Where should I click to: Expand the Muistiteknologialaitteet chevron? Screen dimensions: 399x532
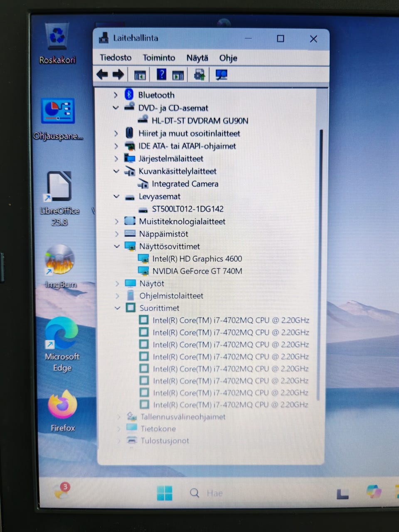tap(117, 222)
